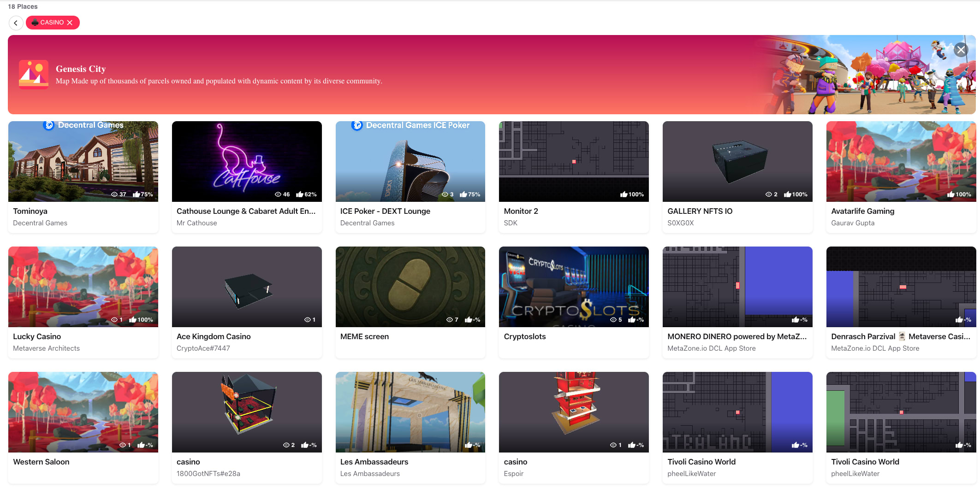
Task: Click the SDK owner label
Action: pos(511,223)
